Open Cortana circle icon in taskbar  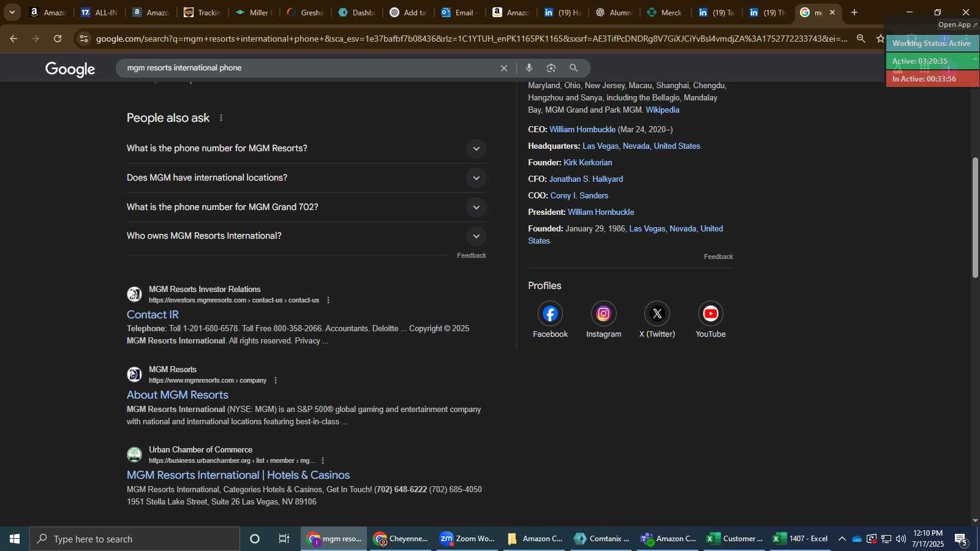click(x=255, y=539)
